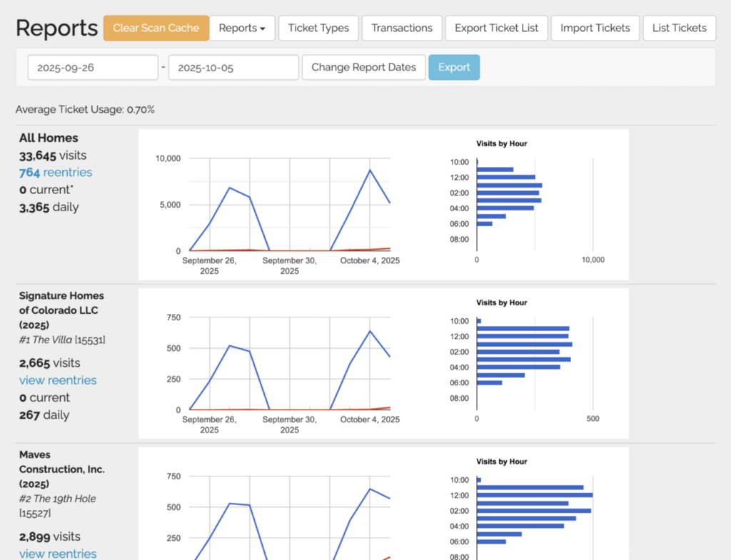Image resolution: width=731 pixels, height=560 pixels.
Task: View reentries for Maves Construction
Action: (58, 554)
